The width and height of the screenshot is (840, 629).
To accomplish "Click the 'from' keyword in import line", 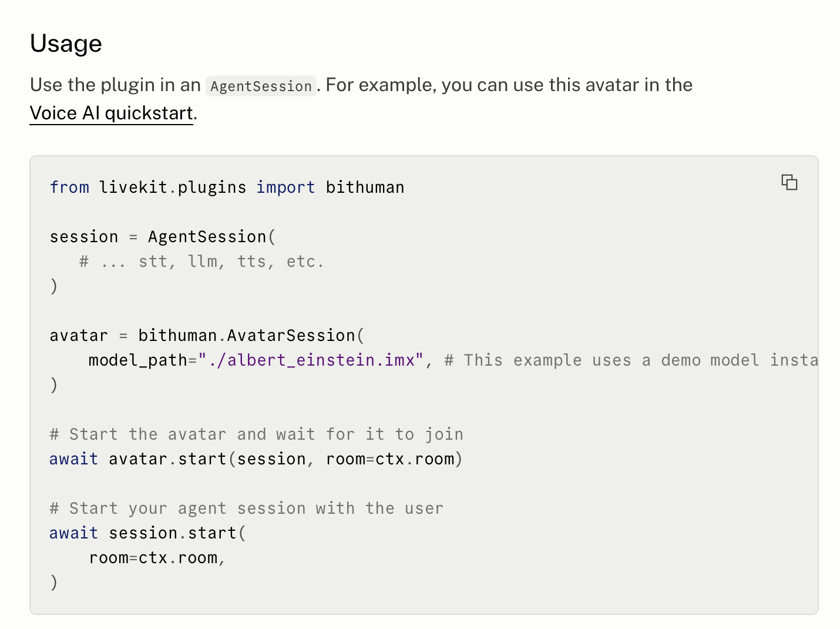I will click(69, 187).
